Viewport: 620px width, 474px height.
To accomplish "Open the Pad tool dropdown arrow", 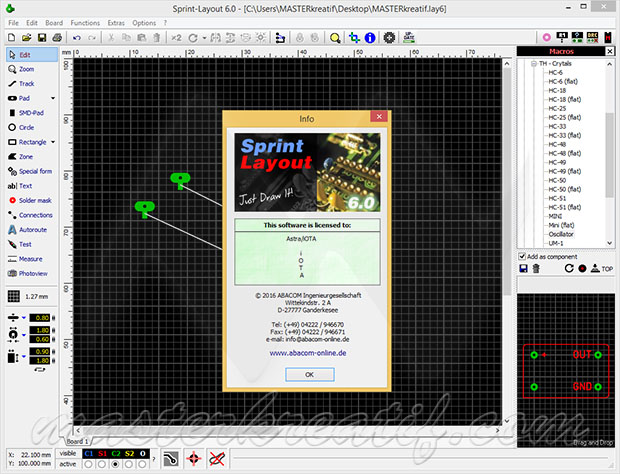I will (54, 99).
